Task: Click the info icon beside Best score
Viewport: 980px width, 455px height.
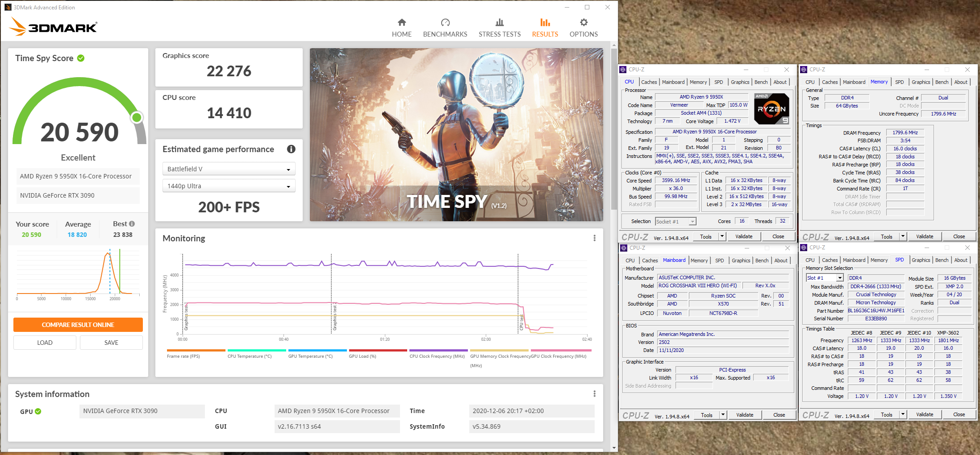Action: coord(132,224)
